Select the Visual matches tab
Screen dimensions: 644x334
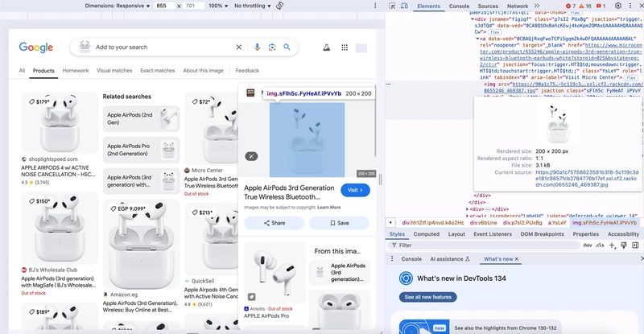(x=114, y=71)
